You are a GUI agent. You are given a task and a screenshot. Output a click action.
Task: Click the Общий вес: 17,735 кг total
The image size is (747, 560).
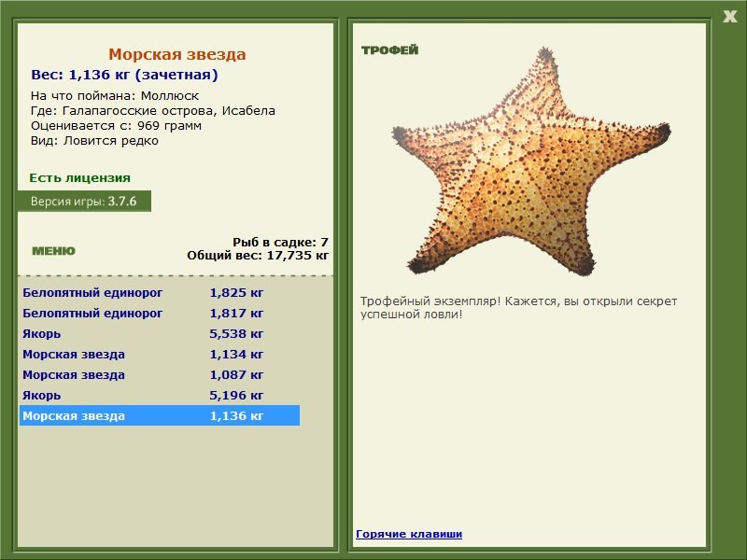point(258,255)
